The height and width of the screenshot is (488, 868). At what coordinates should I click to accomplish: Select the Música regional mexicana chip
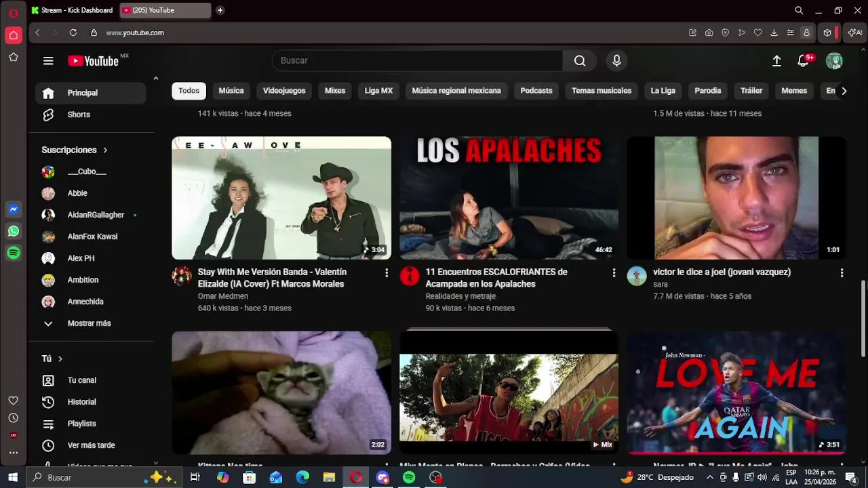click(x=456, y=91)
